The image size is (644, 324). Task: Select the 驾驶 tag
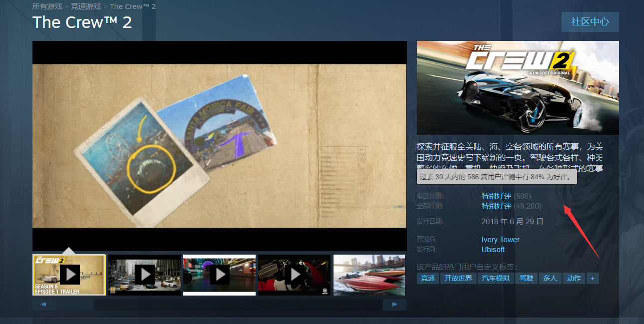[x=526, y=278]
